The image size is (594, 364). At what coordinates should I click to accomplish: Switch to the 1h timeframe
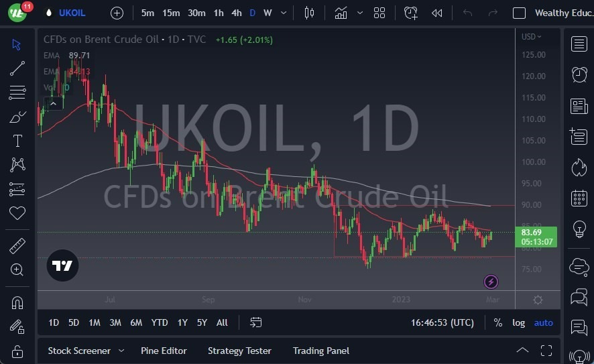click(x=219, y=13)
